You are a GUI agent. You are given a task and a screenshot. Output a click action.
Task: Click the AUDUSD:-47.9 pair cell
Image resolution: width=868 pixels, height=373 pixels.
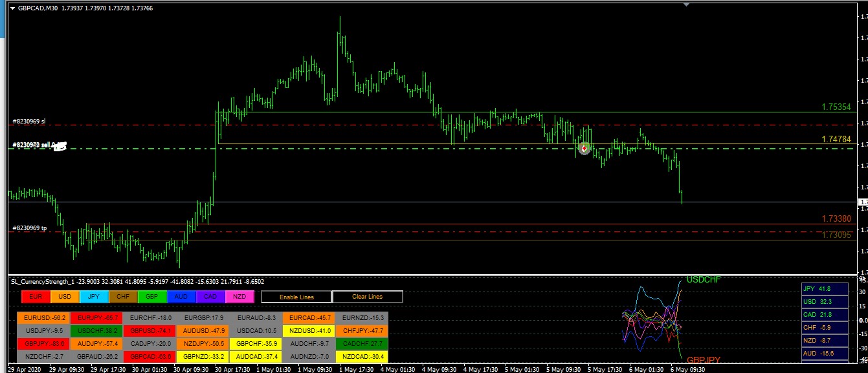[202, 331]
